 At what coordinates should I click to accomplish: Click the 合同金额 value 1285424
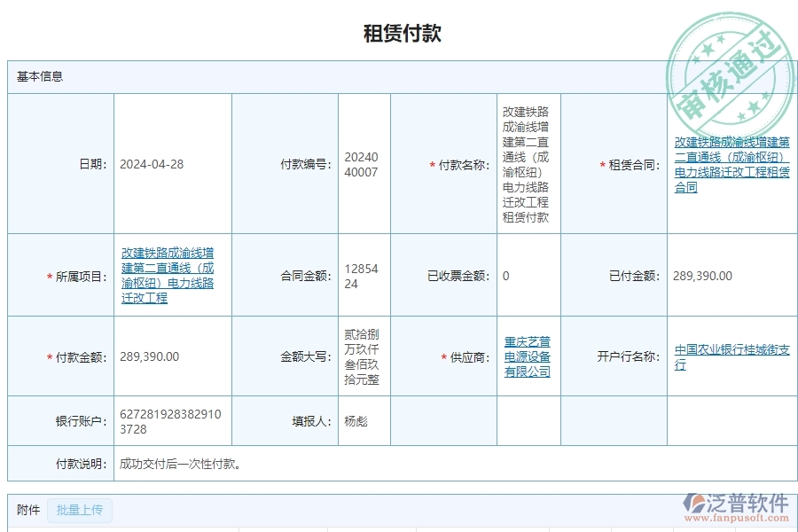coord(362,275)
